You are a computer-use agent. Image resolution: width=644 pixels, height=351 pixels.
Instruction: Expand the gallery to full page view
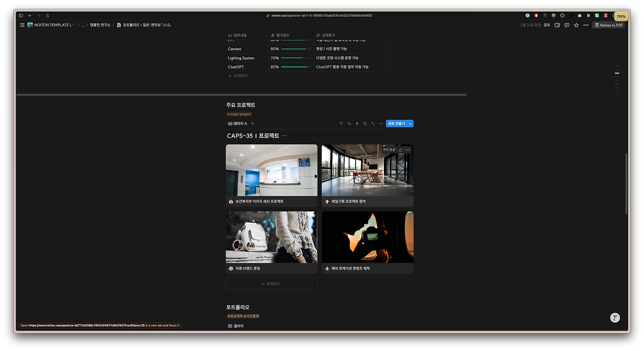pos(373,123)
